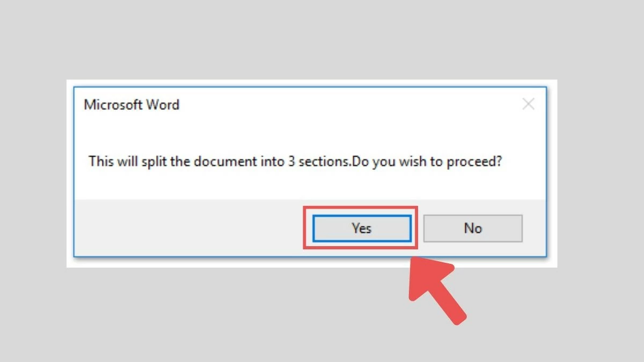Dismiss the dialog with the X button
Screen dimensions: 644x362
[x=529, y=104]
